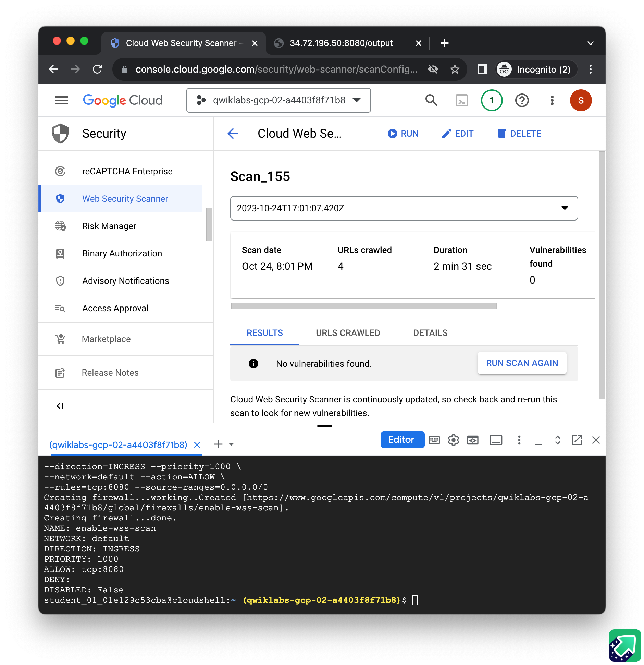Switch to the DETAILS tab
644x665 pixels.
tap(430, 333)
